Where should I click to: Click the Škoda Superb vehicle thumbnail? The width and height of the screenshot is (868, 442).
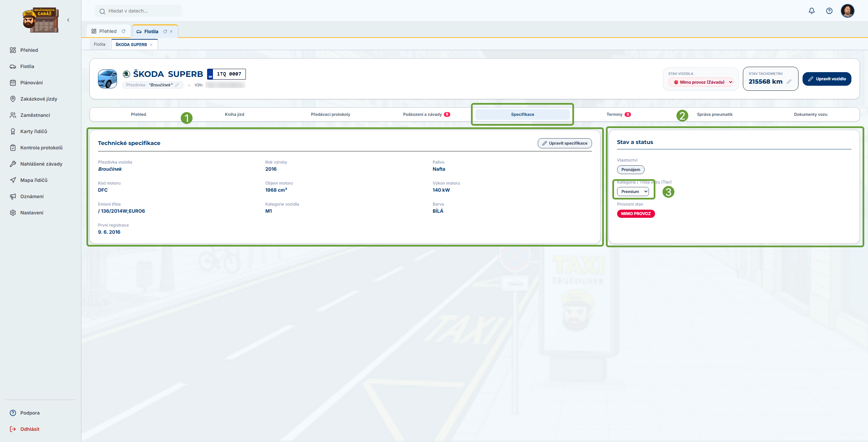[x=107, y=79]
